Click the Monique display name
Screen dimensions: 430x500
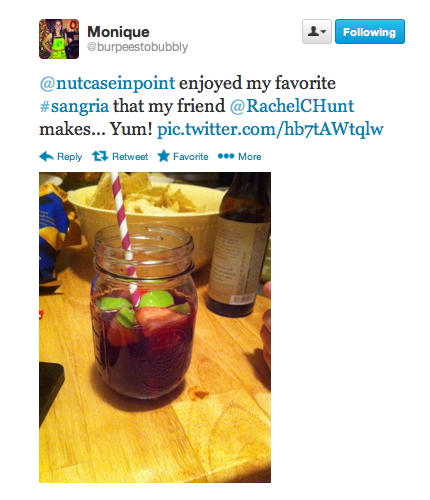tap(118, 32)
